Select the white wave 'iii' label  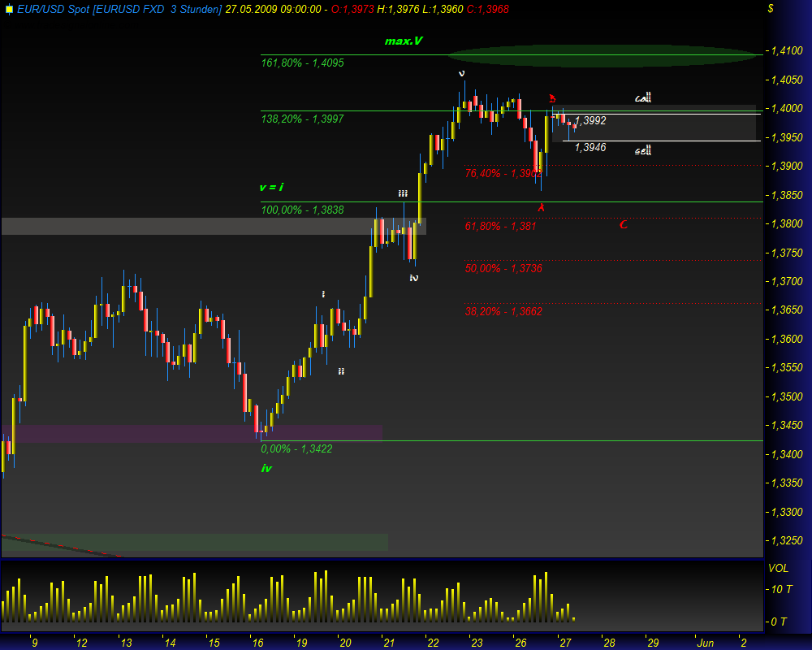click(403, 193)
